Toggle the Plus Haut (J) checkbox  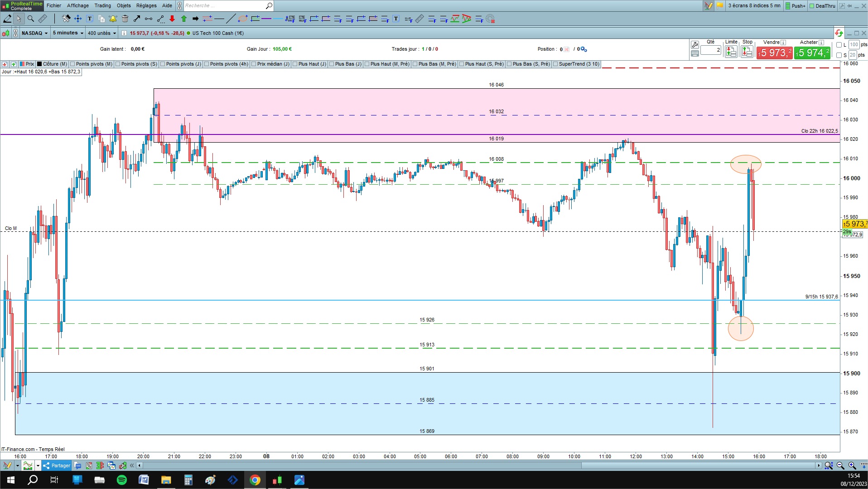click(295, 64)
